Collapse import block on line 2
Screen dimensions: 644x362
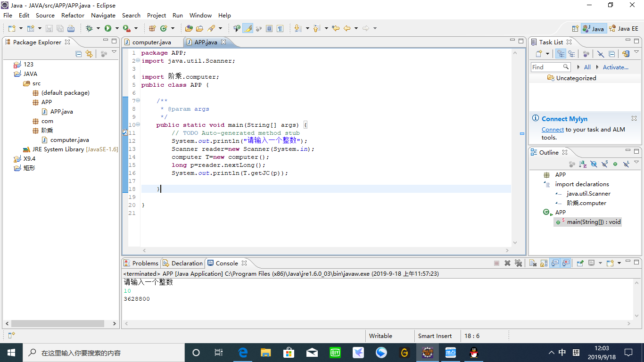pyautogui.click(x=138, y=61)
